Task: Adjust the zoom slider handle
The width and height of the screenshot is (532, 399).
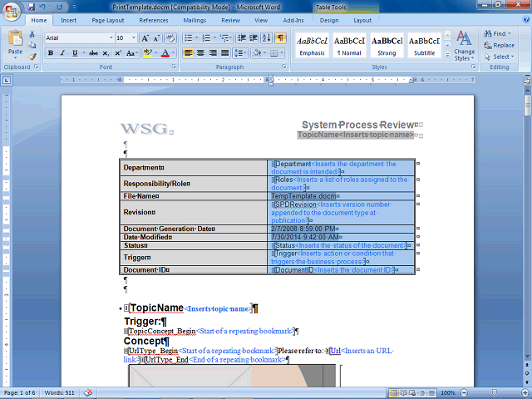Action: [495, 392]
